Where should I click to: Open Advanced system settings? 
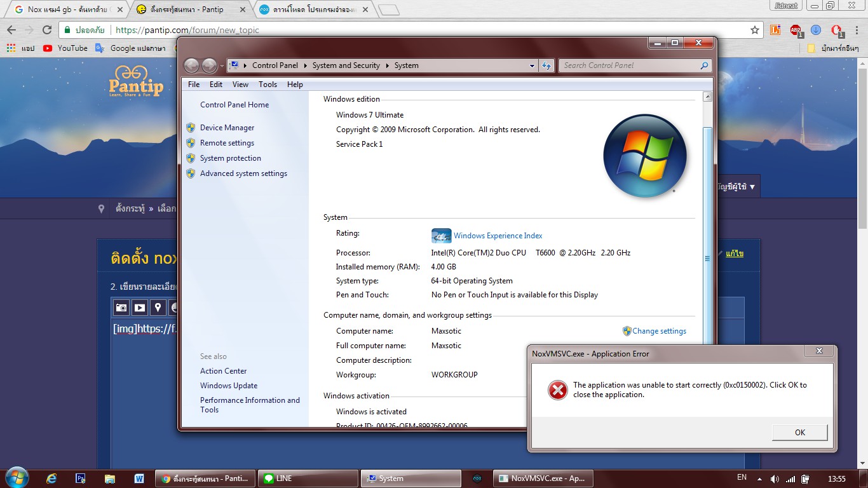[243, 173]
